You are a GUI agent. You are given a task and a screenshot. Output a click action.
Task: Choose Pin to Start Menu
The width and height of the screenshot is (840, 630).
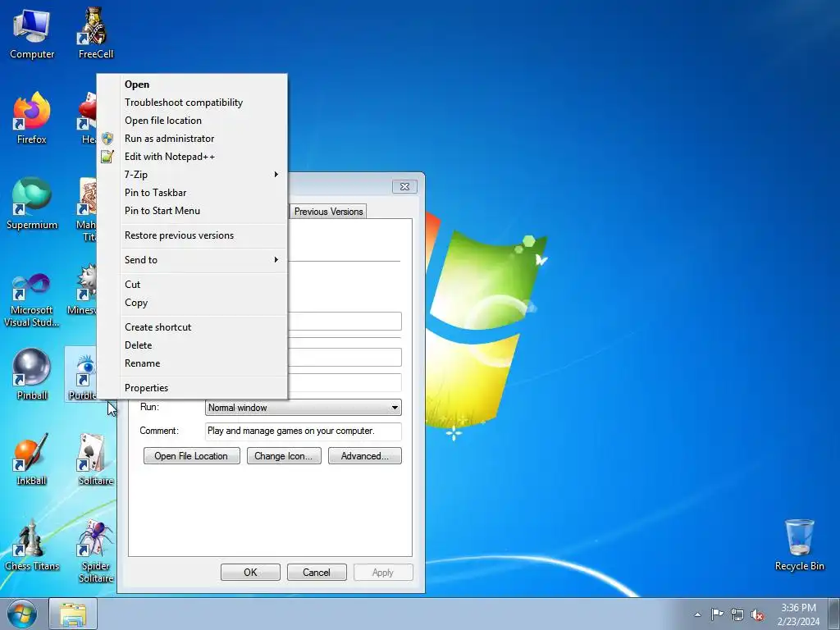coord(192,211)
